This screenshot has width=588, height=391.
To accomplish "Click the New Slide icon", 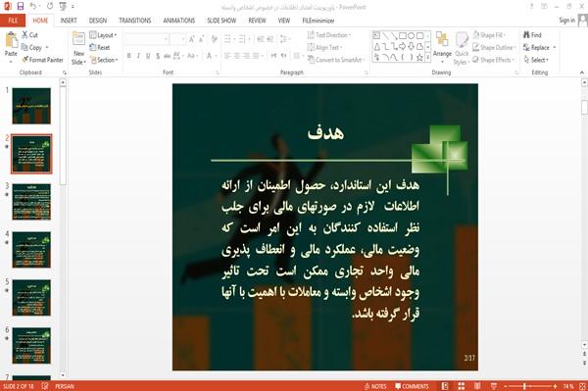I will coord(78,39).
